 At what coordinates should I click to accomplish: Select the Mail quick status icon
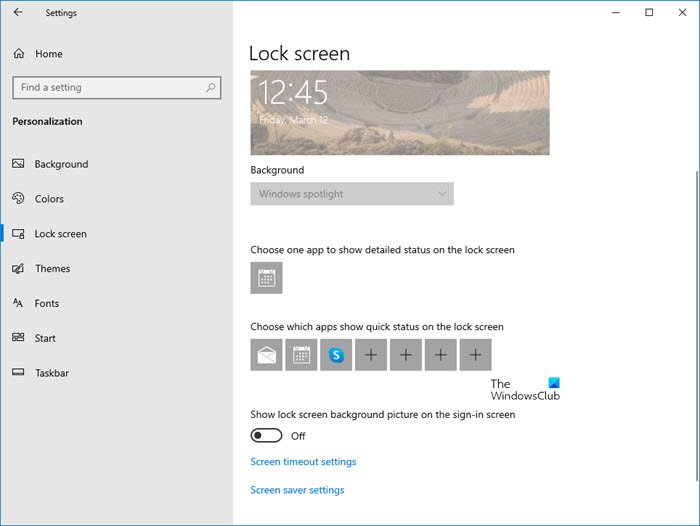pos(267,355)
